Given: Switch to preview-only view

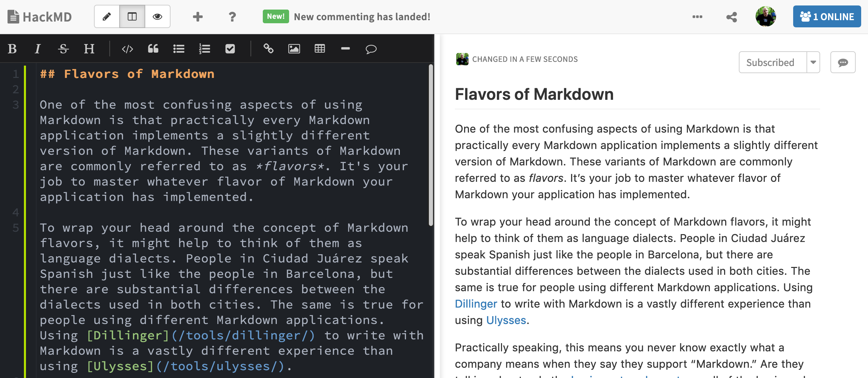Looking at the screenshot, I should (x=157, y=16).
